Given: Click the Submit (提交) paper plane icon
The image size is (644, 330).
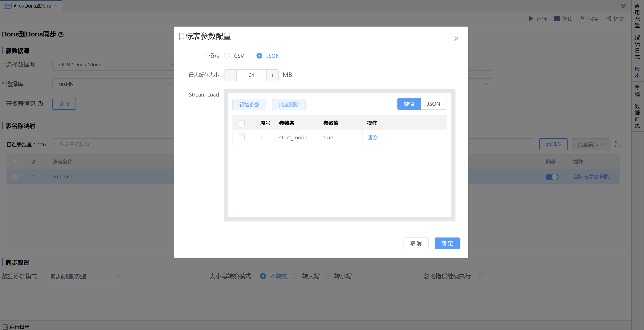Looking at the screenshot, I should pos(608,19).
